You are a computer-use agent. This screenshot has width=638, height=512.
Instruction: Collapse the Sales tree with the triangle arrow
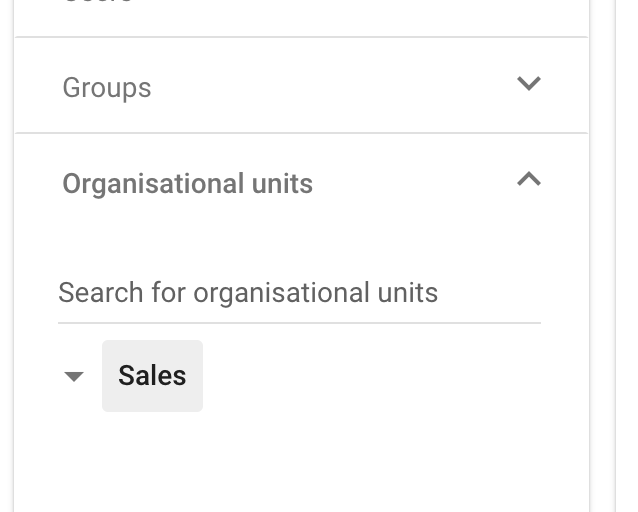click(x=73, y=377)
